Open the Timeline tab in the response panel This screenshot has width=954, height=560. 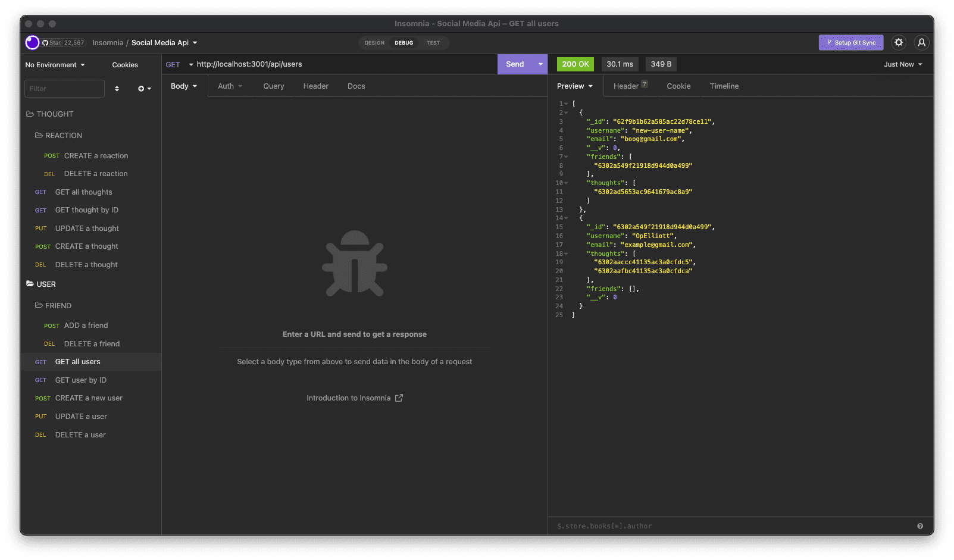[724, 86]
